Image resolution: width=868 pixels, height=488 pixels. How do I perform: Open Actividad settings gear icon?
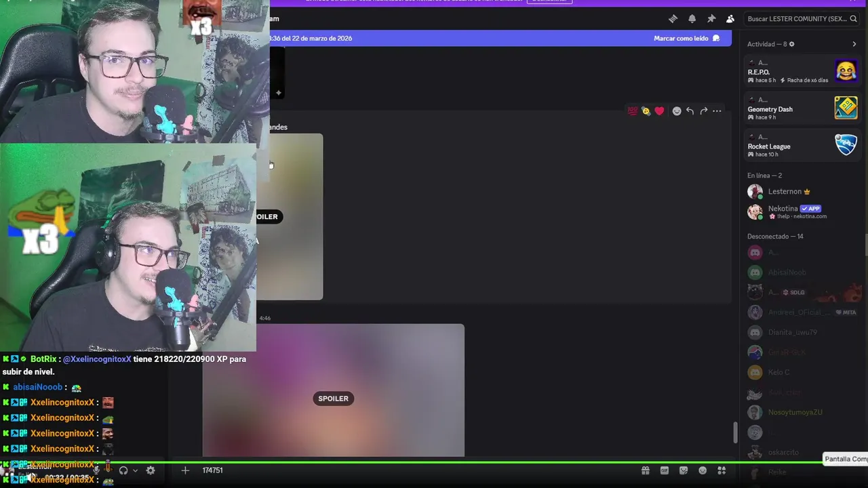click(791, 44)
